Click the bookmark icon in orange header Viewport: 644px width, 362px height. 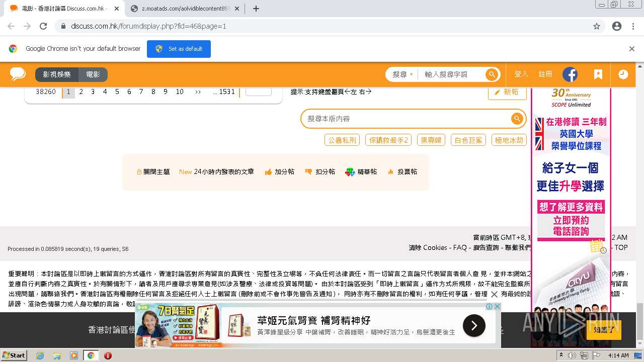click(x=598, y=74)
